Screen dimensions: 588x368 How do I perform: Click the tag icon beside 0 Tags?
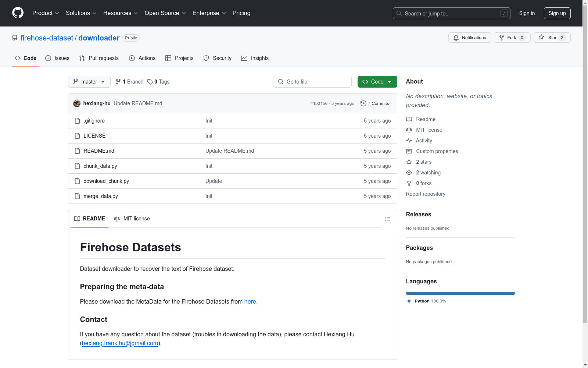point(150,82)
